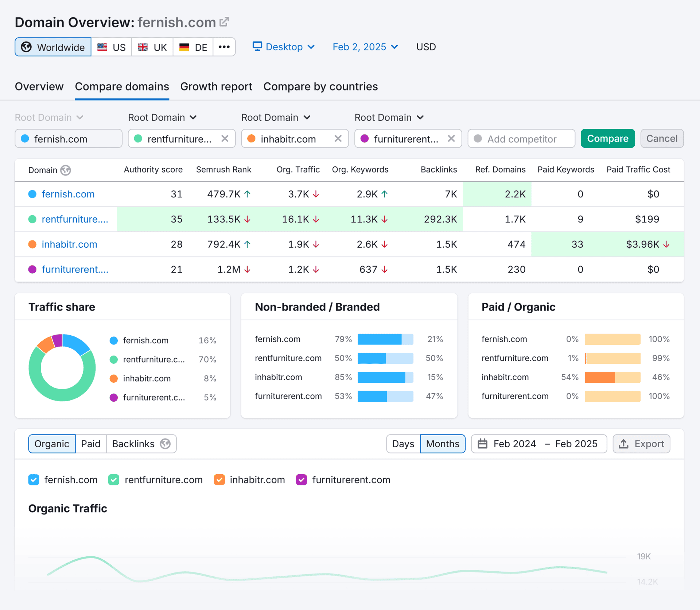Screen dimensions: 700x610
Task: Open Root Domain dropdown above furniturerent
Action: coord(389,117)
